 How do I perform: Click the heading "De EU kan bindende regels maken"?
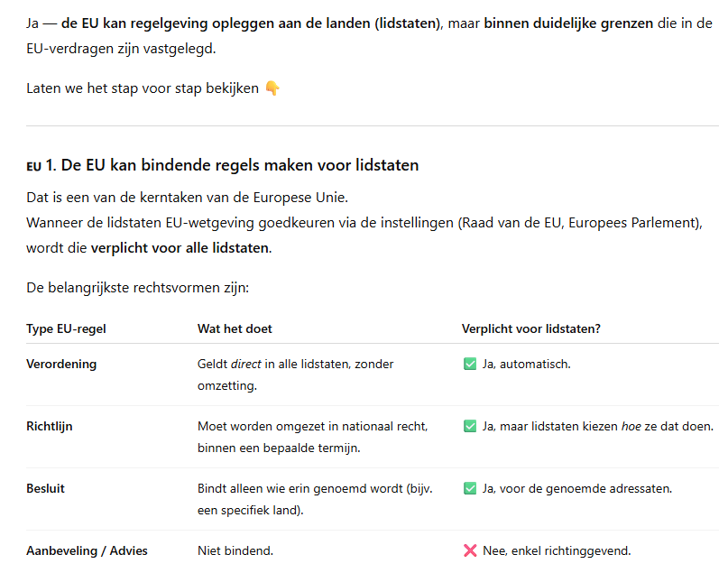click(231, 166)
